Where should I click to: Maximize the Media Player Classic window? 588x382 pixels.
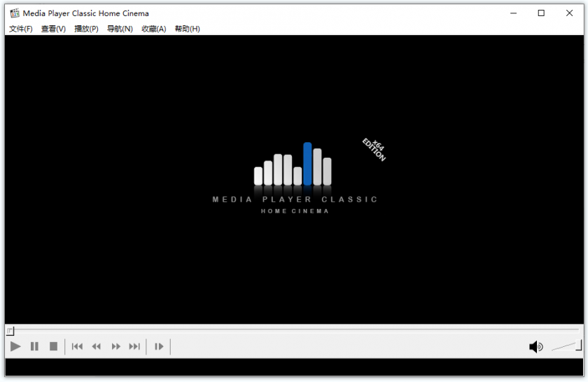pyautogui.click(x=541, y=13)
